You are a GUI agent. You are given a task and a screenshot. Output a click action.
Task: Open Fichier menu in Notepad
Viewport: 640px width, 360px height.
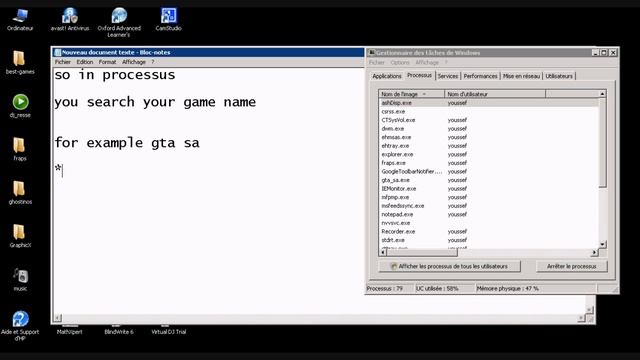click(62, 62)
